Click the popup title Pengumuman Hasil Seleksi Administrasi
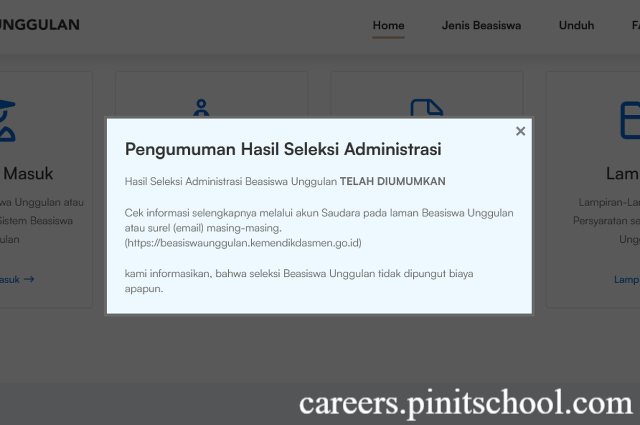Viewport: 640px width, 425px height. pos(283,149)
